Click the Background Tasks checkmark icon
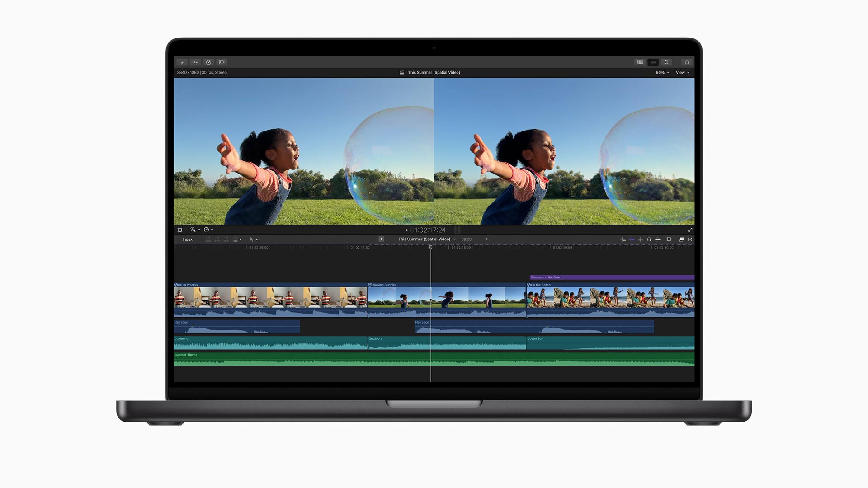This screenshot has height=488, width=868. [x=208, y=62]
